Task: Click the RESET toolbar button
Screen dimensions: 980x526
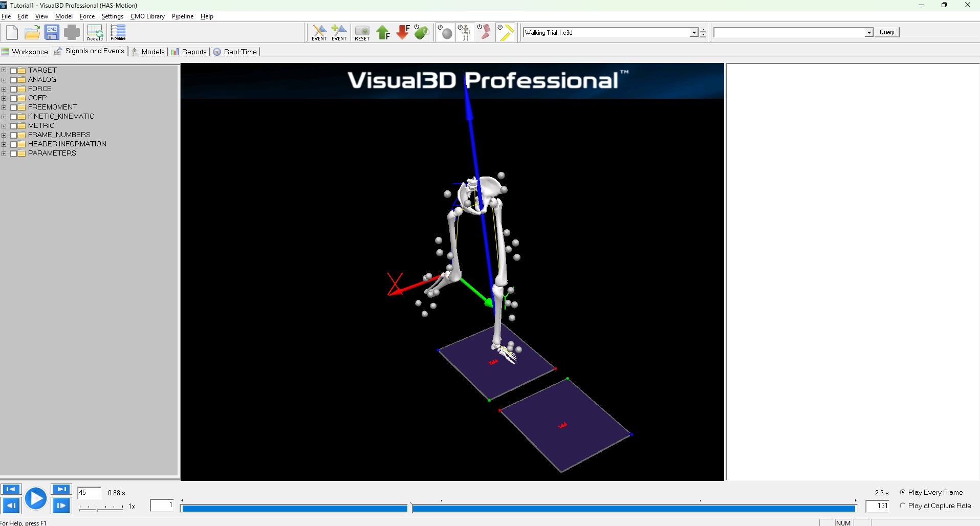Action: point(362,33)
